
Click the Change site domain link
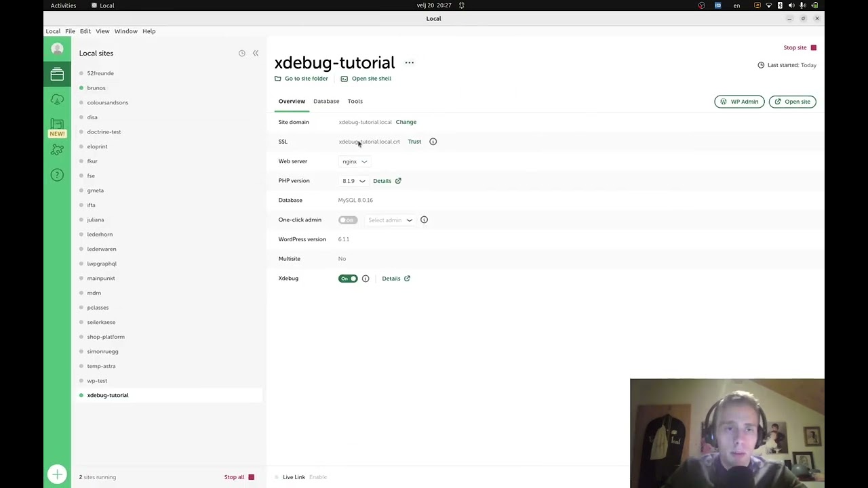tap(406, 122)
